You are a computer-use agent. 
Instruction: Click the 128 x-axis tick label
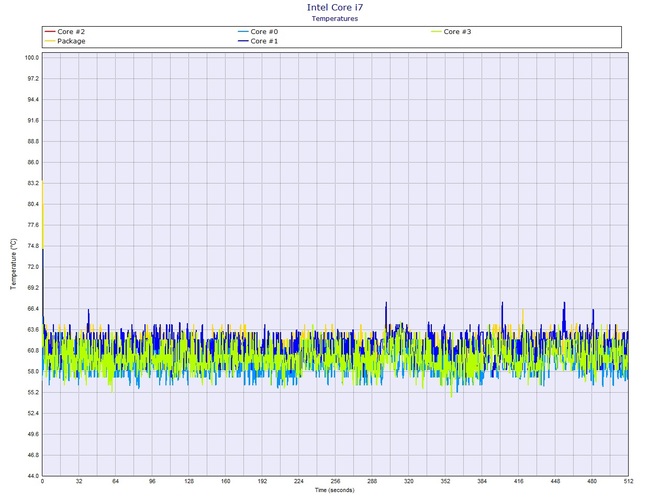click(x=189, y=481)
